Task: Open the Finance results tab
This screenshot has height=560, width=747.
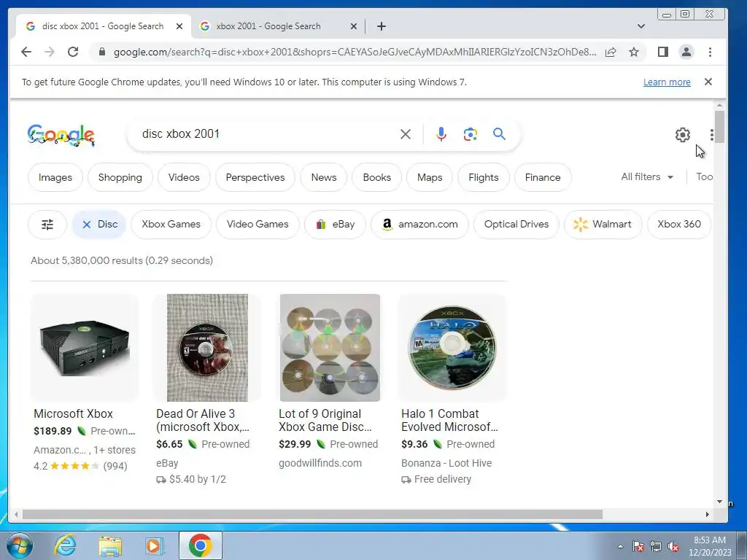Action: (x=543, y=177)
